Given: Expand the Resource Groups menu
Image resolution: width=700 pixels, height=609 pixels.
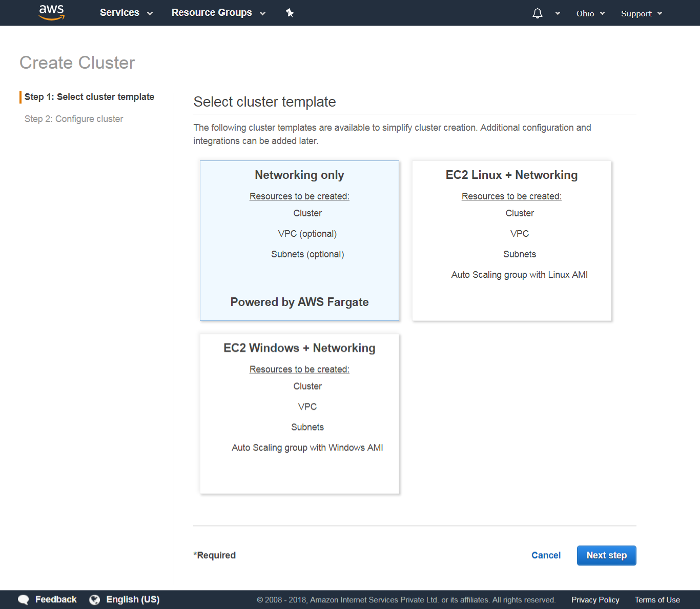Looking at the screenshot, I should (x=218, y=13).
